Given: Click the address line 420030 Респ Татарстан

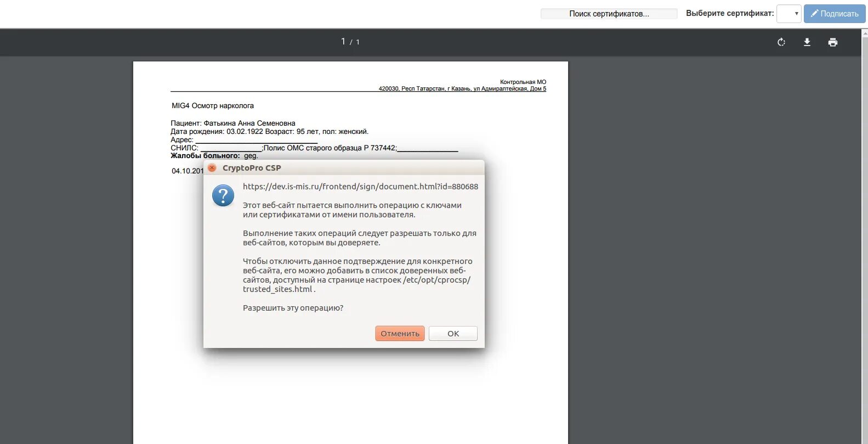Looking at the screenshot, I should coord(462,89).
